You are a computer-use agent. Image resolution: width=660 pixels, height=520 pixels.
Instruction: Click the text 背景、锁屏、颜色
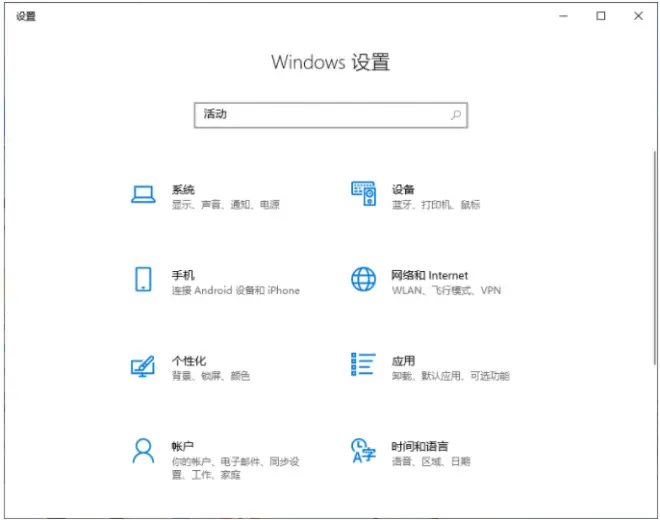[x=210, y=376]
